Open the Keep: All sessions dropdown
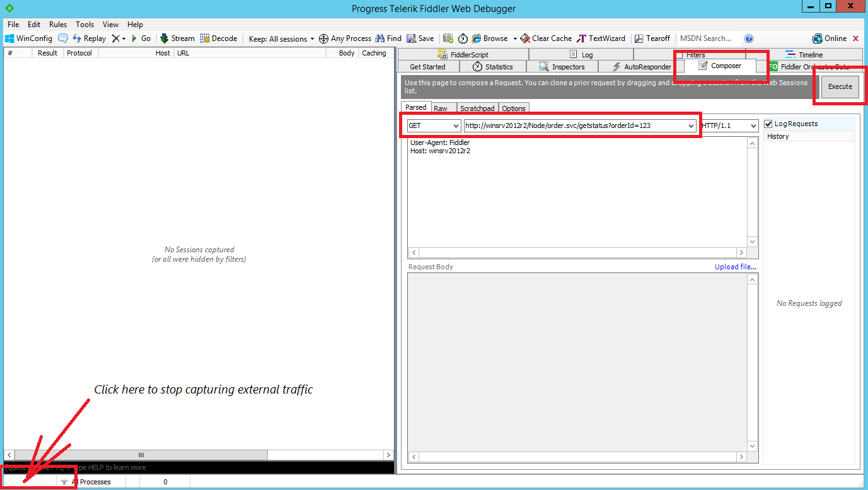 281,38
